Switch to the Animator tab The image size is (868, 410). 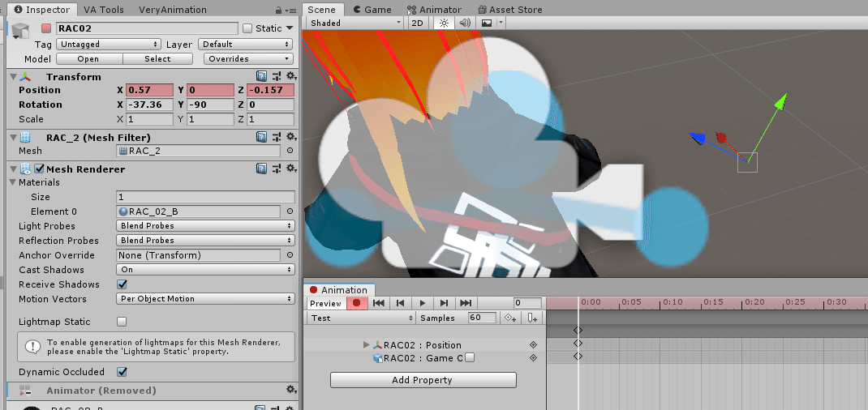click(434, 10)
